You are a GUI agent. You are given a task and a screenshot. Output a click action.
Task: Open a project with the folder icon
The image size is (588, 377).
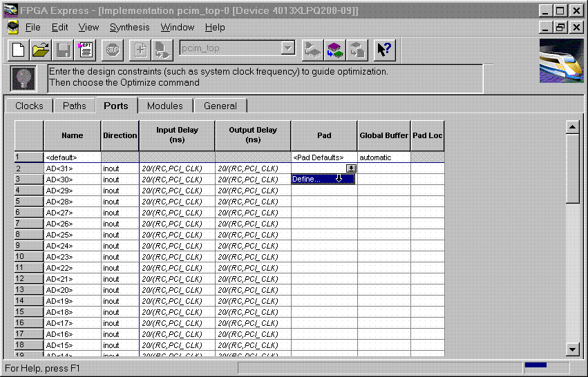coord(41,50)
